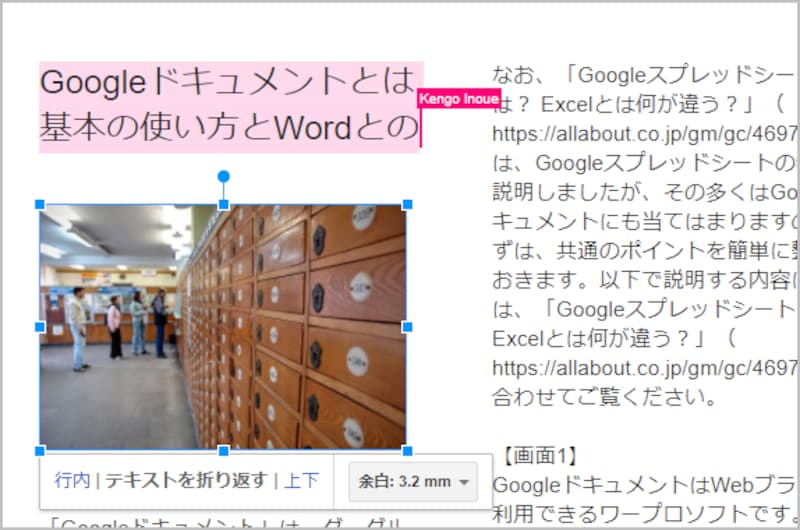This screenshot has height=530, width=800.
Task: Click the bottom-right resize handle of image
Action: coord(407,450)
